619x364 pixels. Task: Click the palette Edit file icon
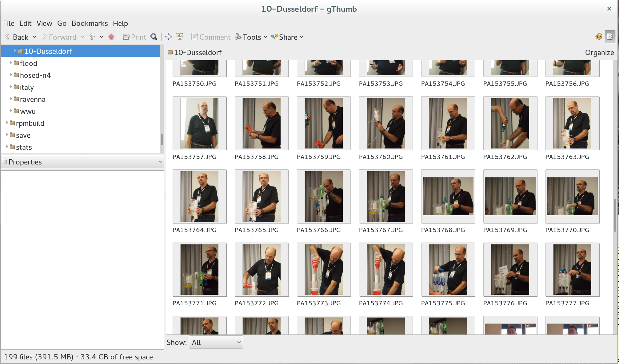(599, 37)
